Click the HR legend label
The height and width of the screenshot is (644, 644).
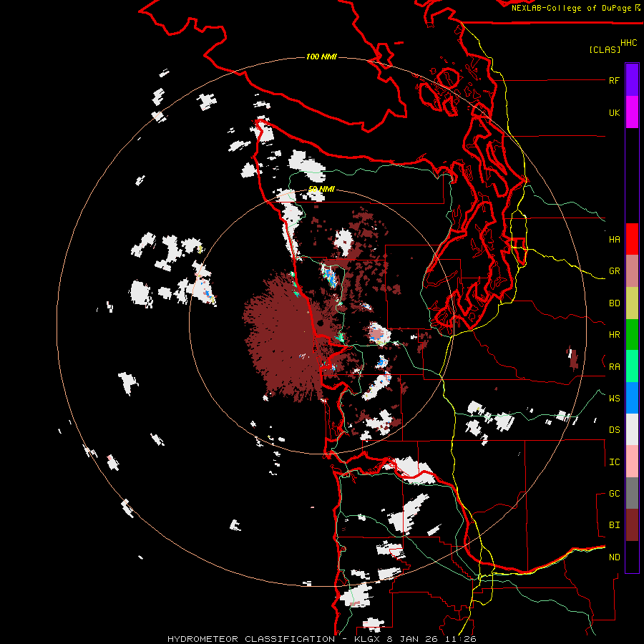(x=614, y=335)
